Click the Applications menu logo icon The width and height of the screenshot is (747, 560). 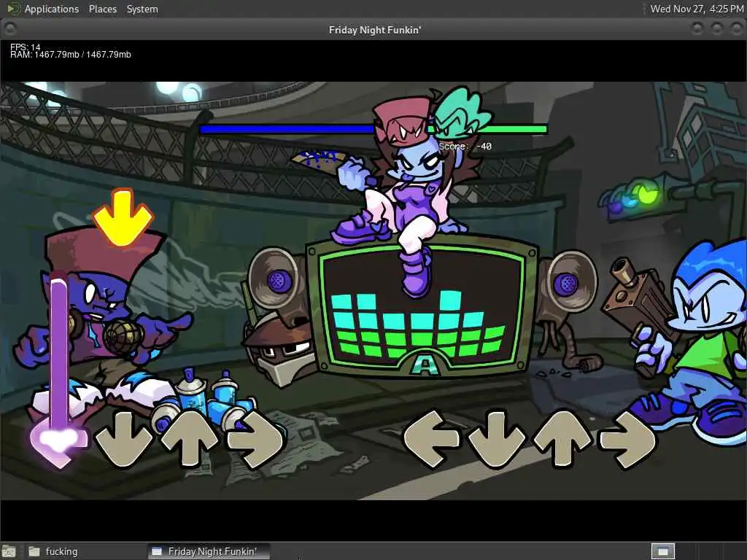coord(13,9)
